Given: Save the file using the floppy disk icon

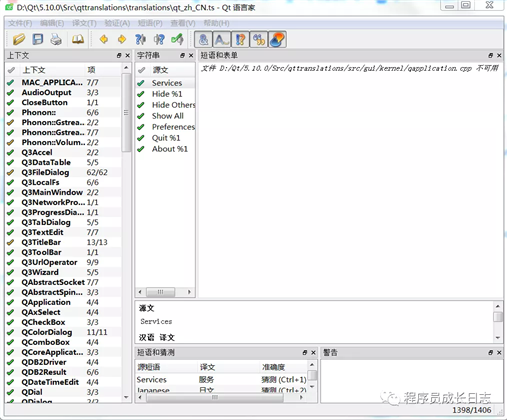Looking at the screenshot, I should click(37, 39).
